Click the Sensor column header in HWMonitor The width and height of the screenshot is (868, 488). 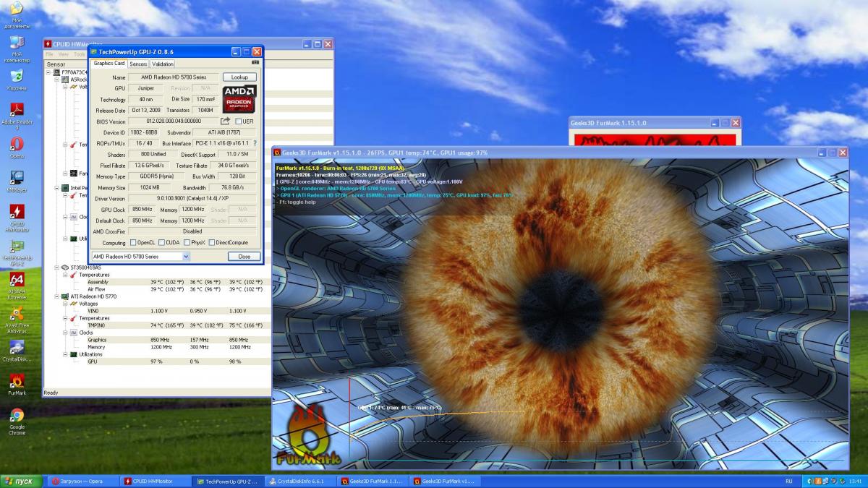point(56,64)
